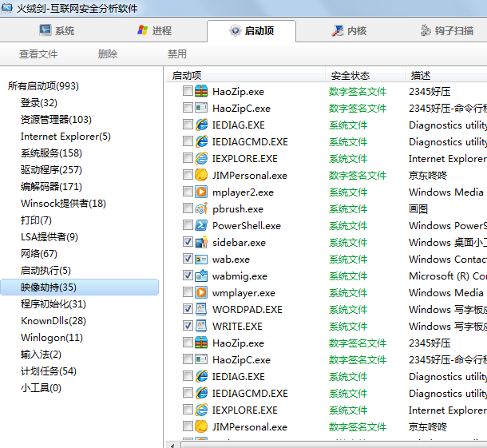The height and width of the screenshot is (448, 487).
Task: Open the 资源管理器(103) category
Action: (x=56, y=119)
